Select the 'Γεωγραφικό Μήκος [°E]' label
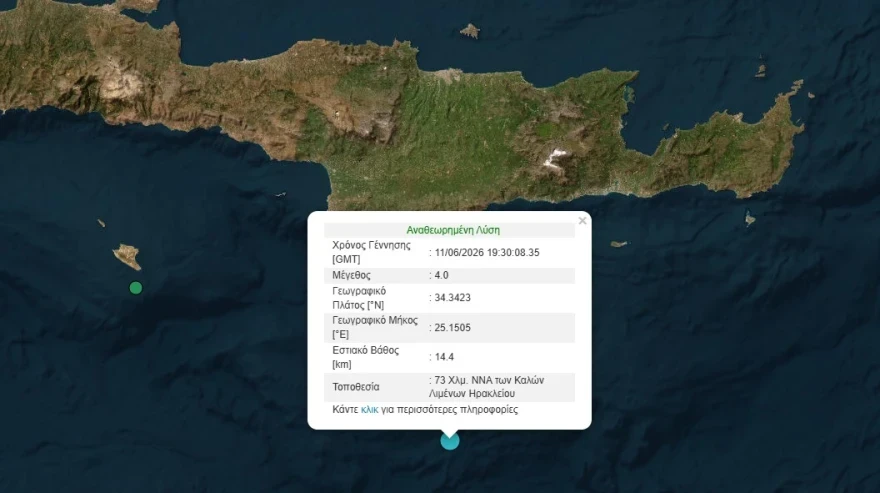This screenshot has width=880, height=493. 375,327
